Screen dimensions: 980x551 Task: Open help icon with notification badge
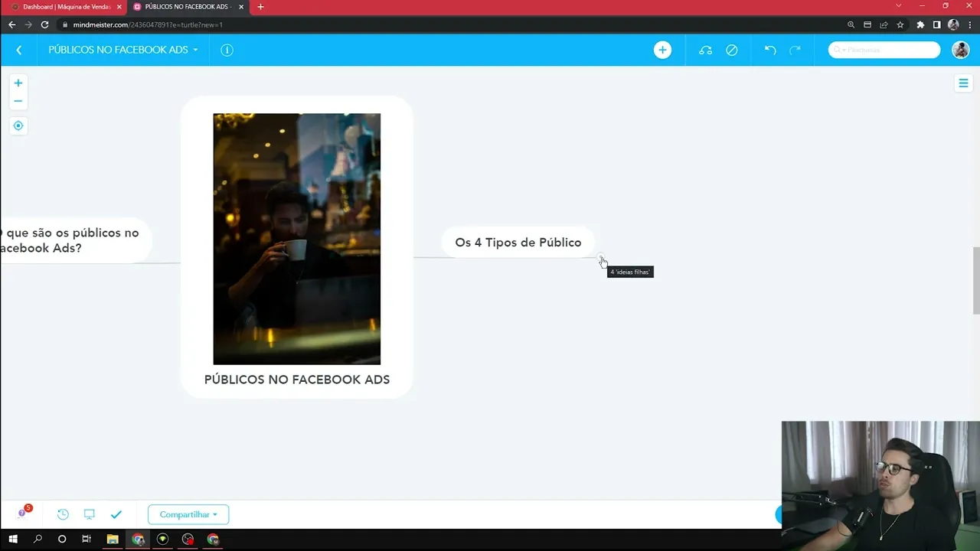23,513
